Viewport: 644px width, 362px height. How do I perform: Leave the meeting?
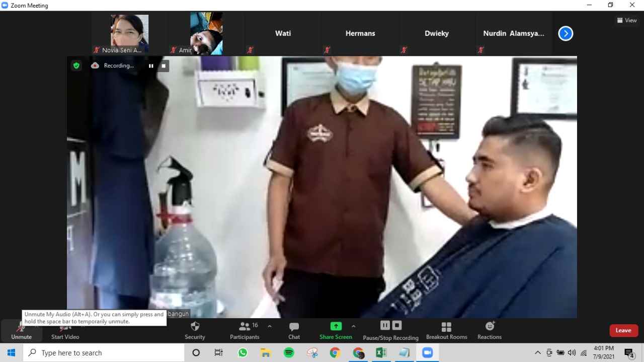pos(623,330)
